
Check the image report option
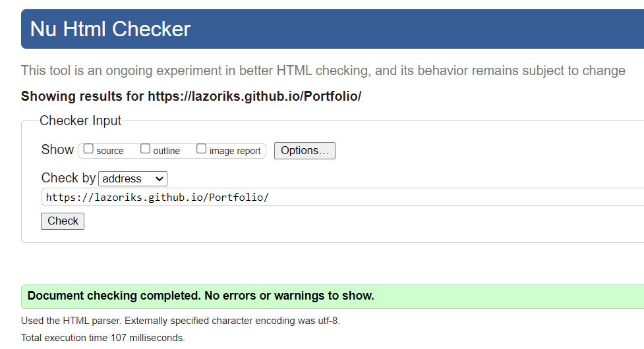click(x=201, y=149)
